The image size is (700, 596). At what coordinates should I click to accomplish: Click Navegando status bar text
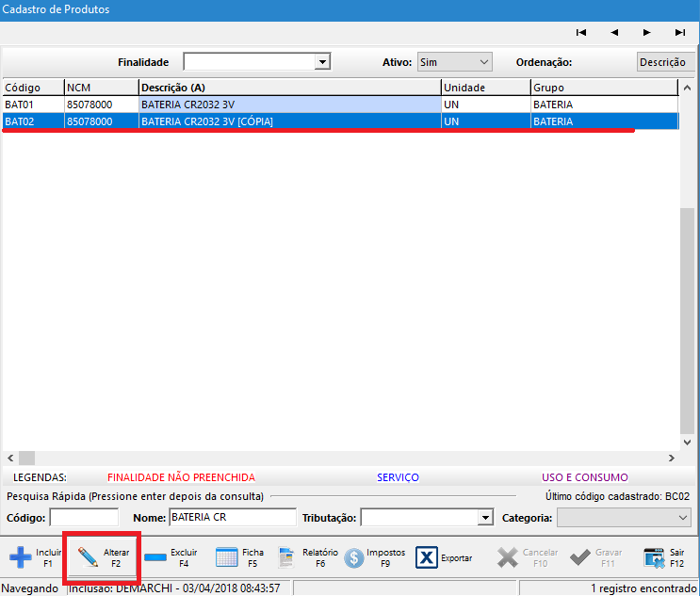30,588
